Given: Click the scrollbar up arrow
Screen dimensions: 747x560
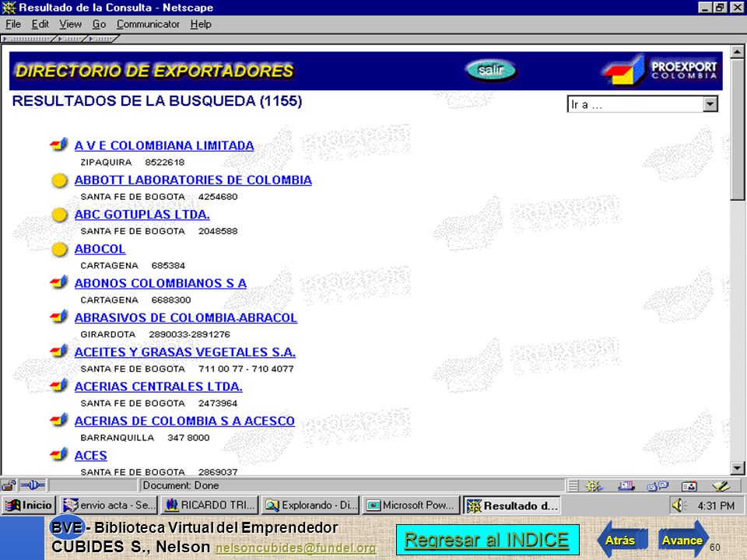Looking at the screenshot, I should 737,51.
